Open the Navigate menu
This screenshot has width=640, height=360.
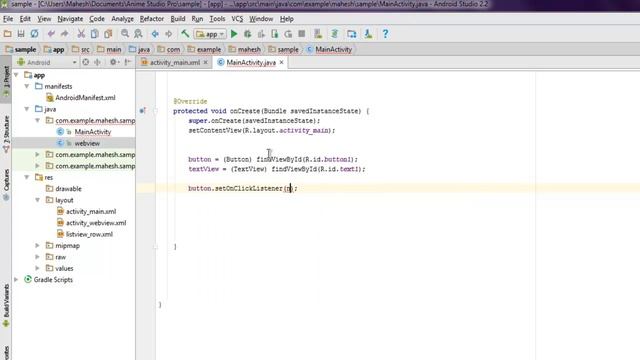(70, 19)
